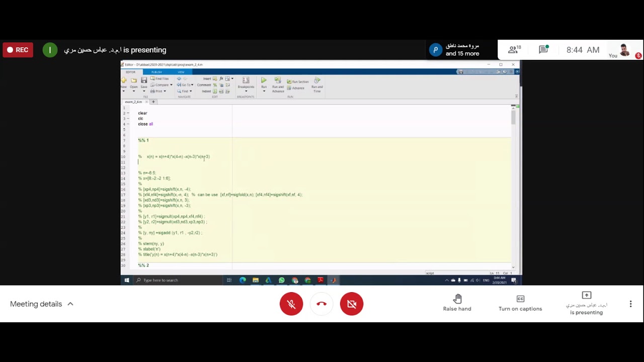Click Find Files in the toolbar
The width and height of the screenshot is (644, 362).
tap(160, 79)
